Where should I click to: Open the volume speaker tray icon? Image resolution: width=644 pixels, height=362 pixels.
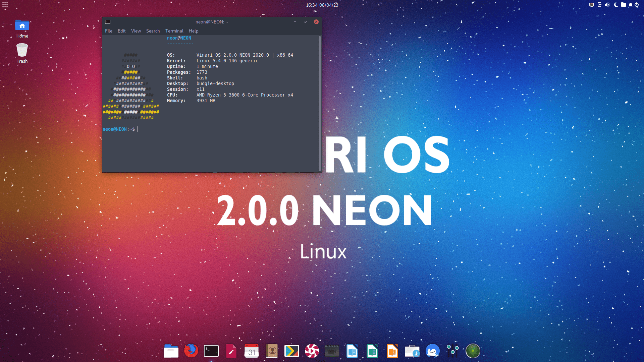point(607,5)
